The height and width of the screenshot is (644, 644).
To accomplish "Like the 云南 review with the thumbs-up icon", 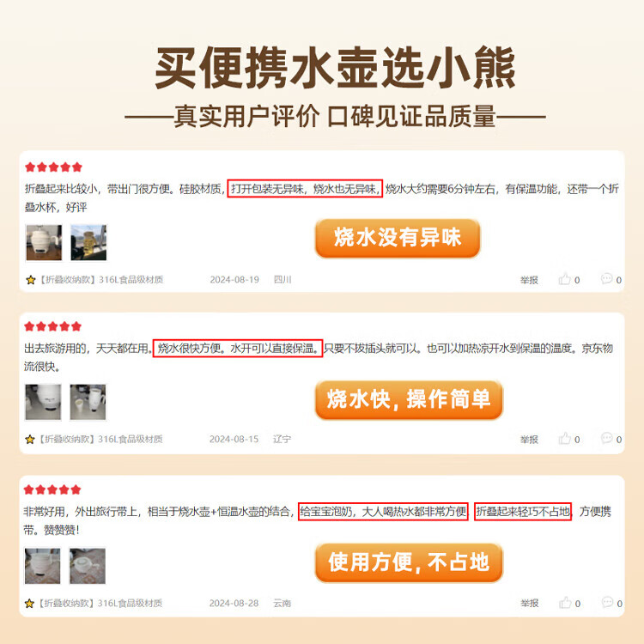I will [566, 603].
